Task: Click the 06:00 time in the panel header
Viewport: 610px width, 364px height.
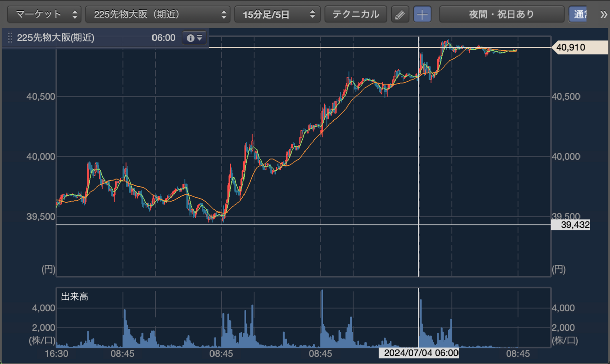Action: tap(163, 38)
